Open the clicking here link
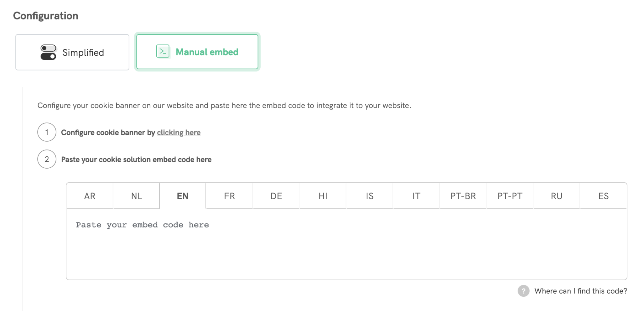 point(179,132)
